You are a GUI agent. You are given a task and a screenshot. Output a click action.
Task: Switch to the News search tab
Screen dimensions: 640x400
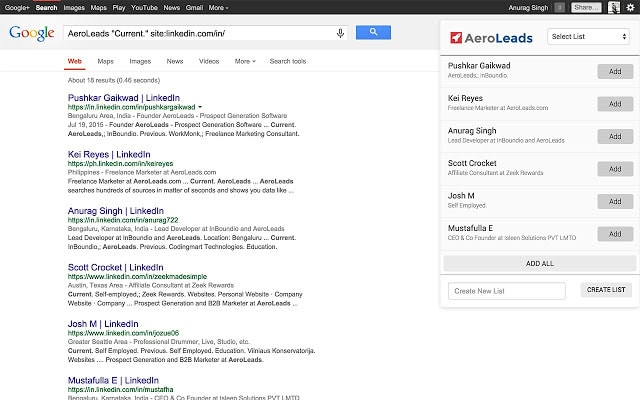tap(175, 61)
